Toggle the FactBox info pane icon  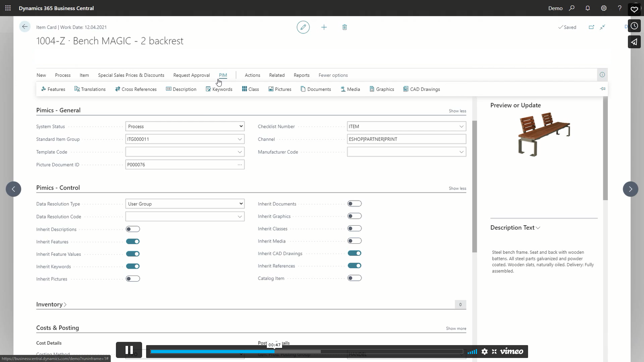602,74
